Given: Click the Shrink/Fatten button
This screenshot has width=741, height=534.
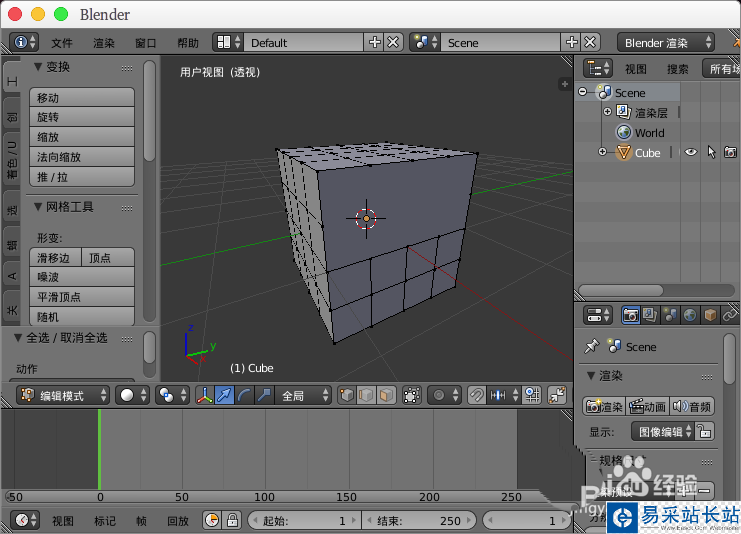Looking at the screenshot, I should pos(82,156).
